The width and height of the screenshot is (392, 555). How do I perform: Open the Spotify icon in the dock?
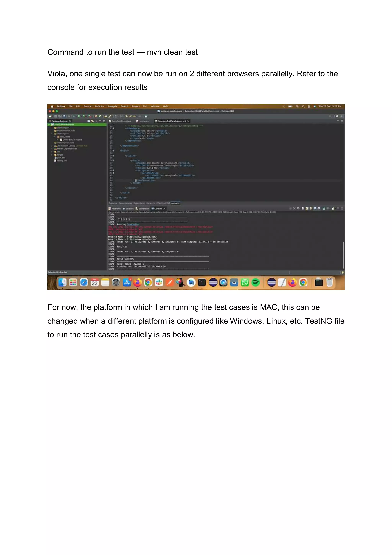[256, 282]
